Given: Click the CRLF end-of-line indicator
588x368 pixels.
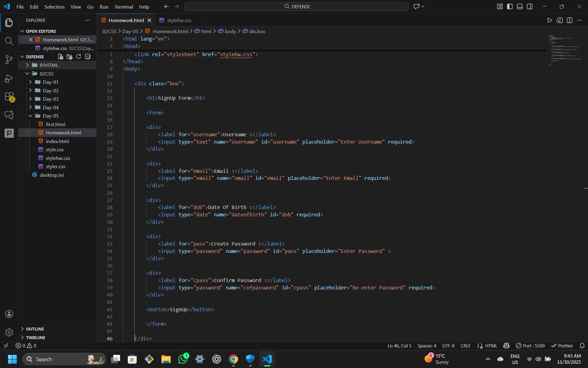Looking at the screenshot, I should coord(465,345).
